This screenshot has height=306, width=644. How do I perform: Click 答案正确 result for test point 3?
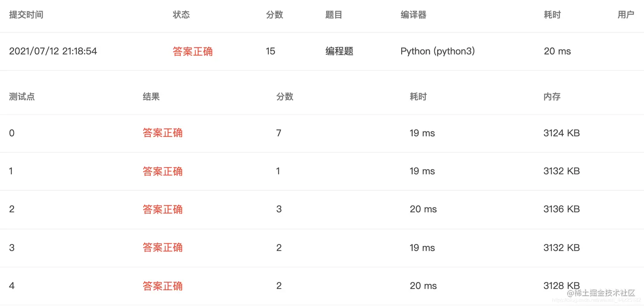(x=163, y=248)
